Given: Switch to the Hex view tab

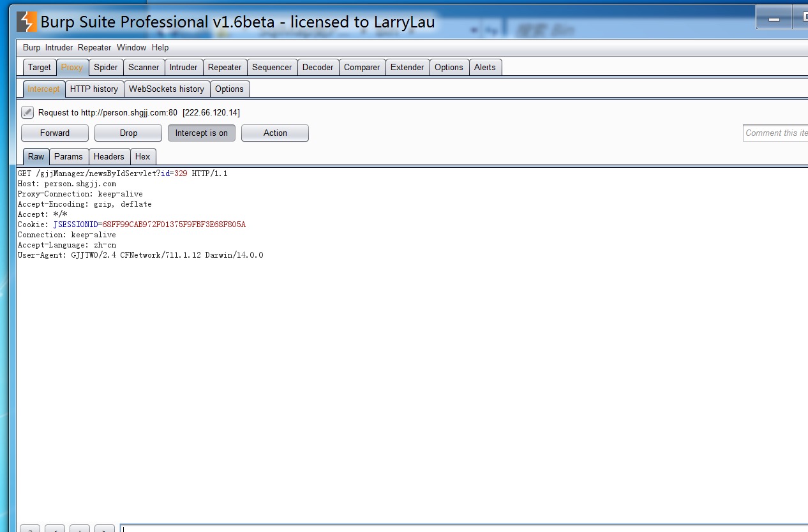Looking at the screenshot, I should pos(143,156).
